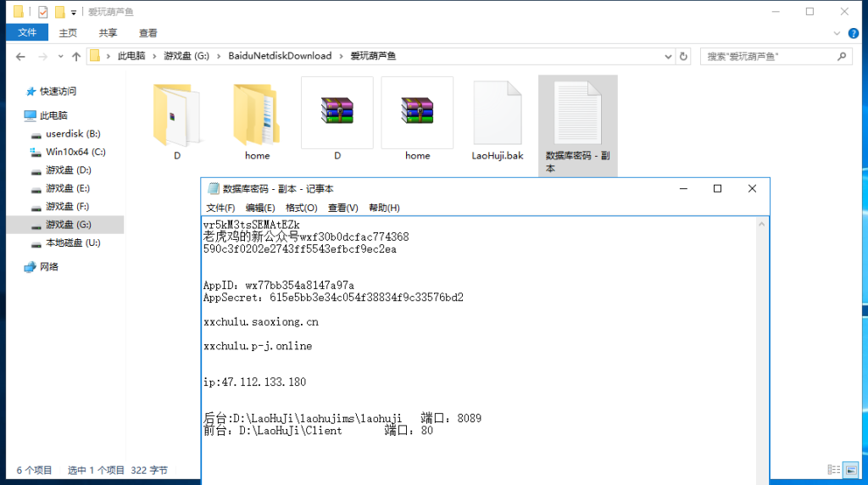The image size is (868, 485).
Task: Select the home WinRAR archive
Action: click(x=417, y=113)
